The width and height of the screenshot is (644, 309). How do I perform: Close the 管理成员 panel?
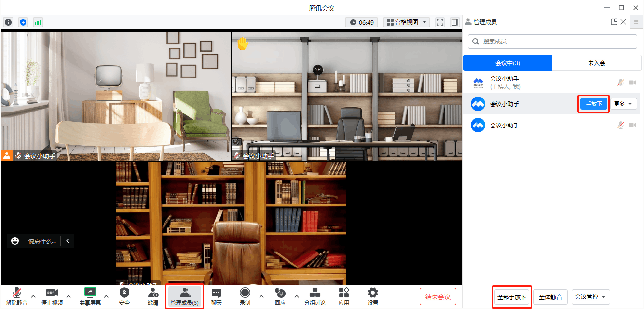[623, 22]
